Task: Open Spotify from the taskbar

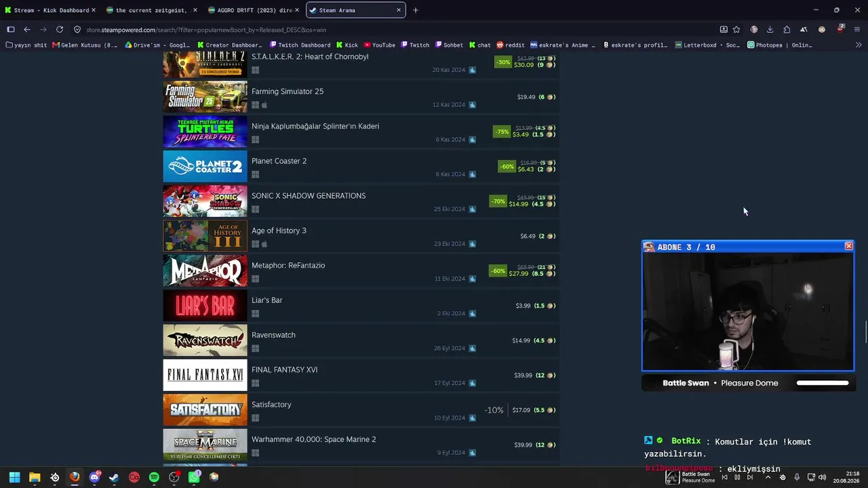Action: point(154,477)
